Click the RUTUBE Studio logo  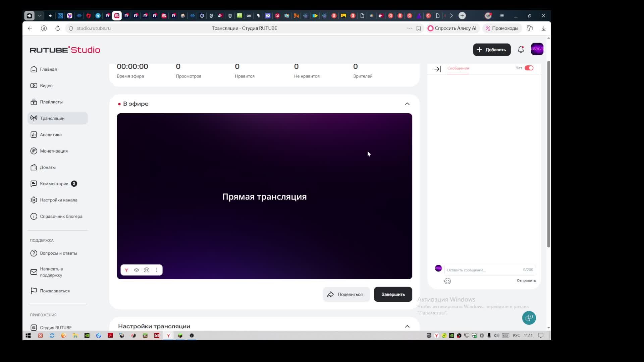tap(65, 50)
